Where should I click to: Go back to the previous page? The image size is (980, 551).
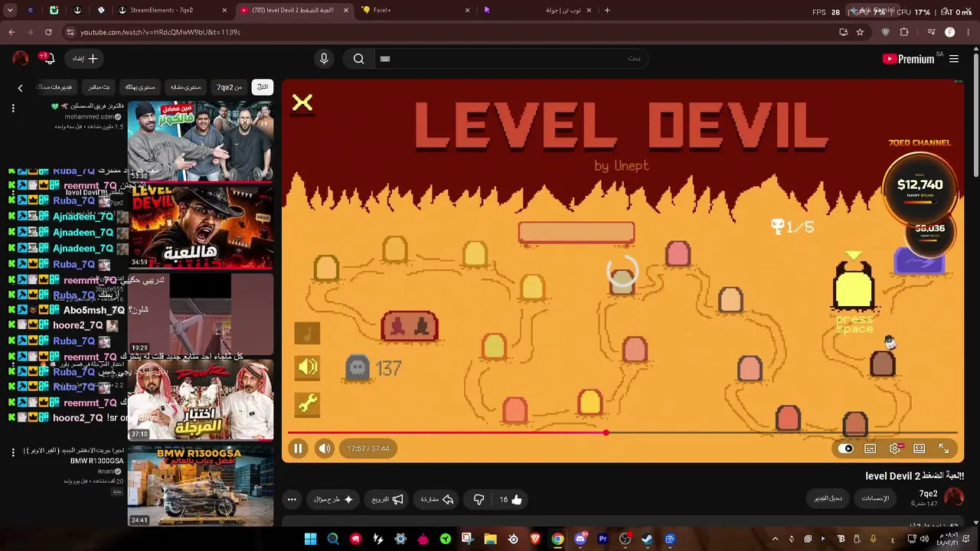point(11,32)
